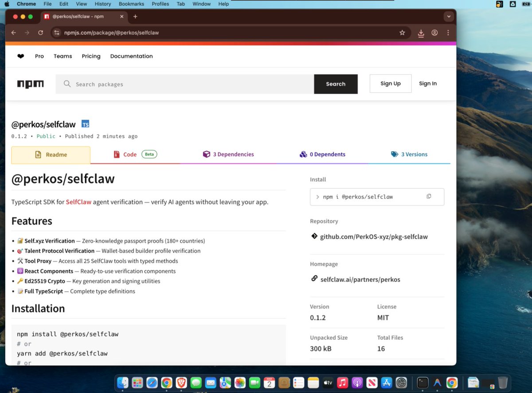
Task: Bookmark this page with the star icon
Action: pyautogui.click(x=402, y=33)
